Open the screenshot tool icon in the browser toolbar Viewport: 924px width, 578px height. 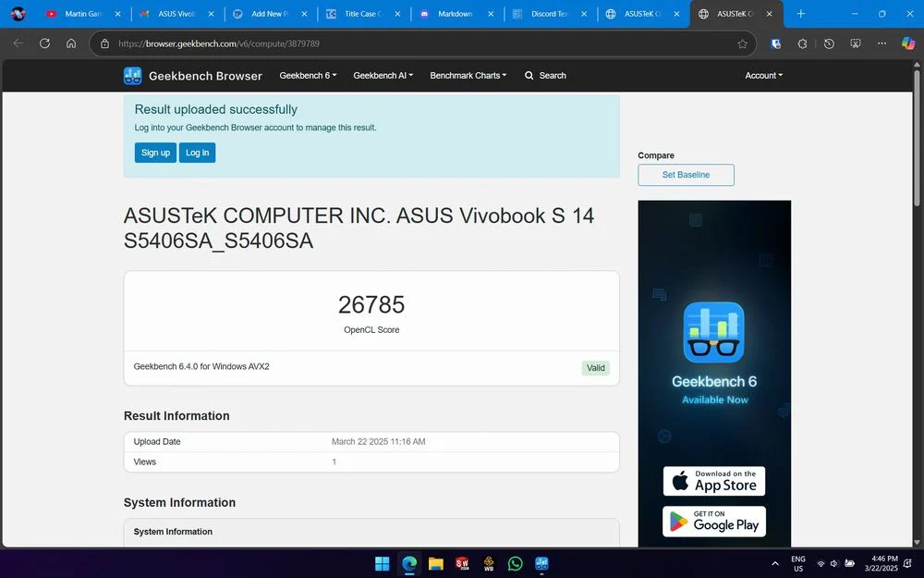click(855, 43)
